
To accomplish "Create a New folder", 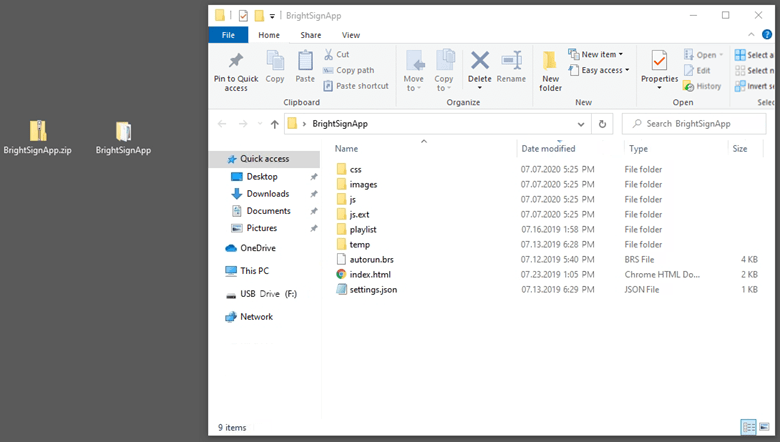I will coord(550,70).
